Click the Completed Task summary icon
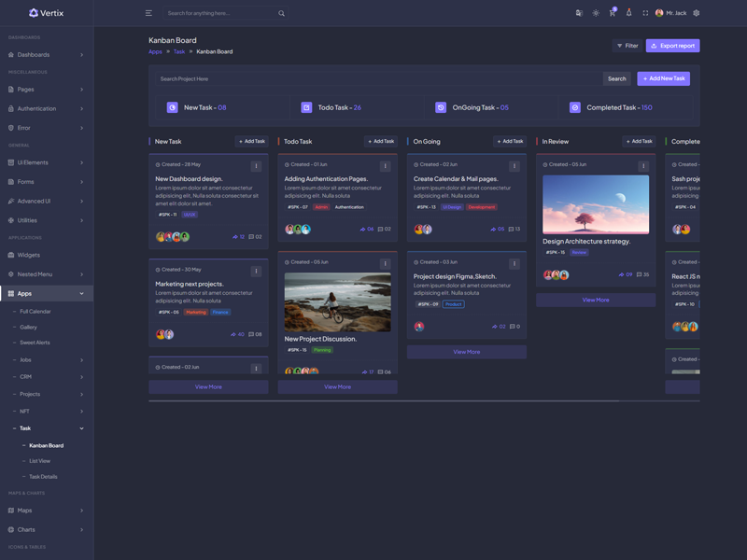The height and width of the screenshot is (560, 747). (x=575, y=107)
